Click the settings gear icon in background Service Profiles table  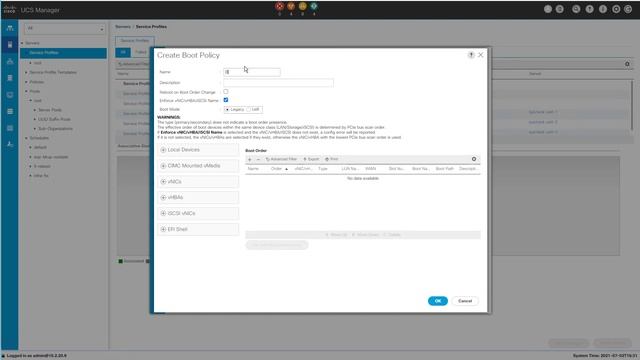coord(627,64)
